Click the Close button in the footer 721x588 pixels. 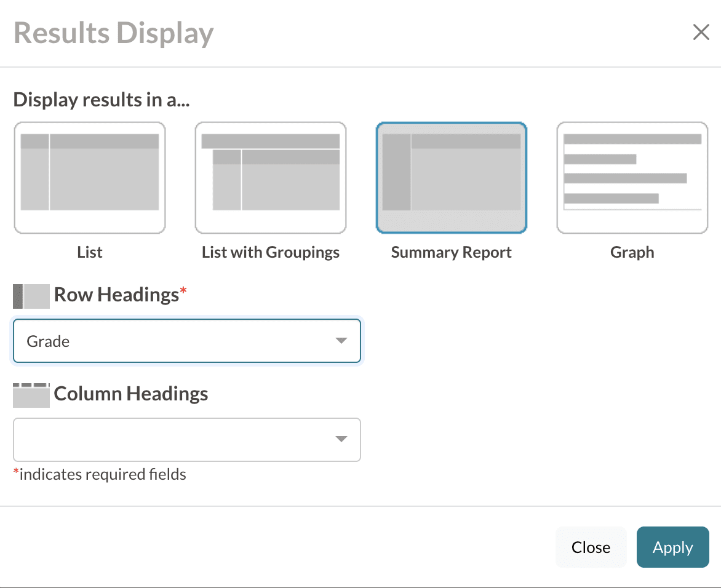click(591, 547)
